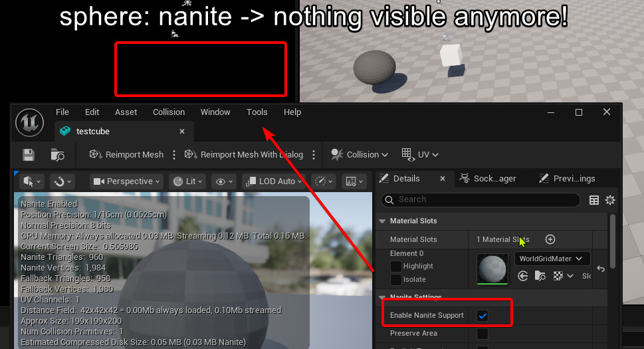
Task: Check the Preserve Area checkbox
Action: point(483,333)
